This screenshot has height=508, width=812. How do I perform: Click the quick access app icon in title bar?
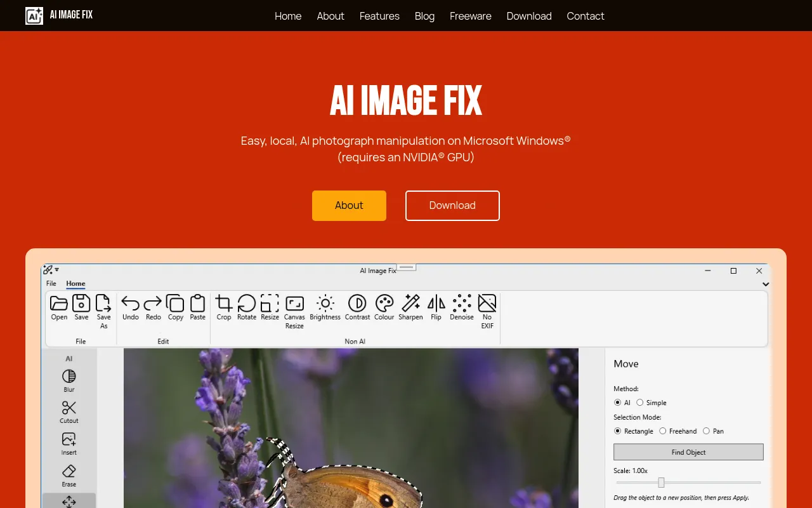48,270
